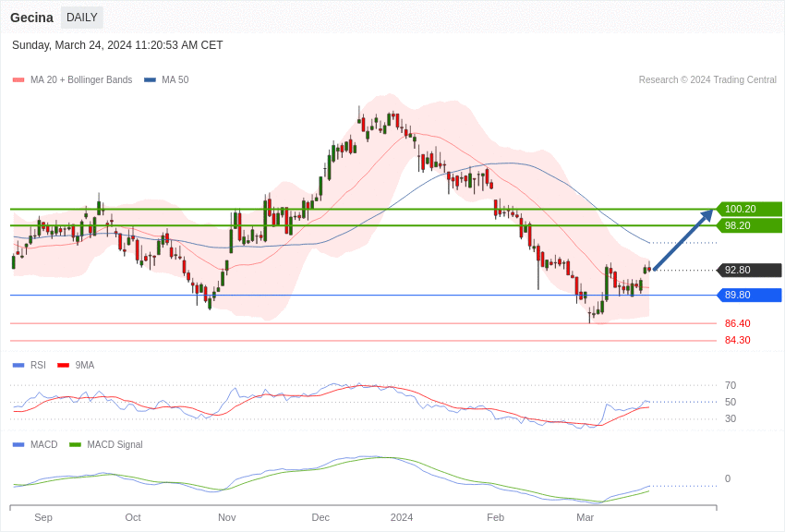
Task: Select the 98.20 green price tag
Action: click(x=749, y=225)
